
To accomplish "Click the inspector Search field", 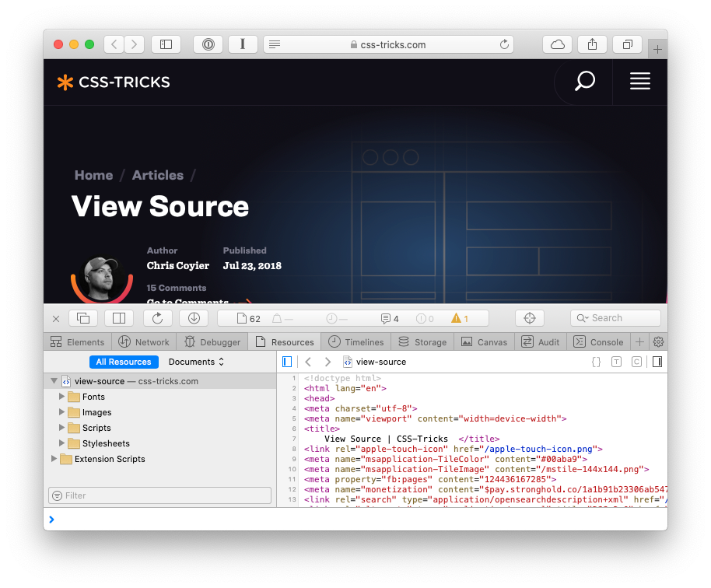I will pos(615,318).
